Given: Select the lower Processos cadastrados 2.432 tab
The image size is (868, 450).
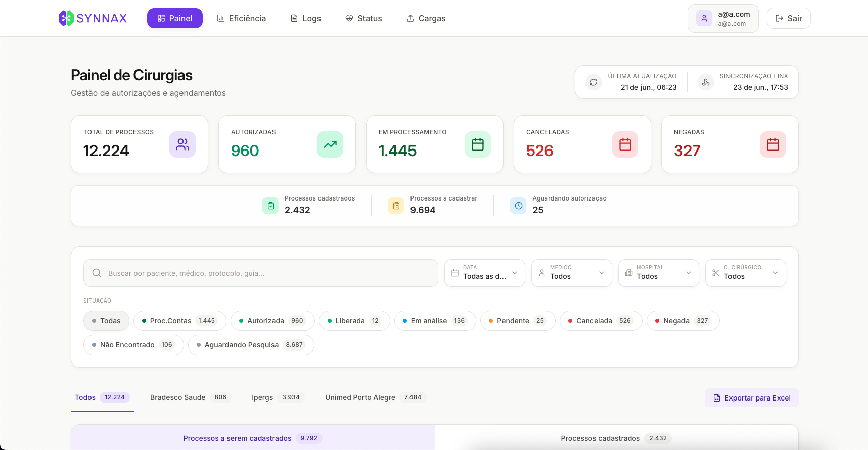Looking at the screenshot, I should click(616, 438).
